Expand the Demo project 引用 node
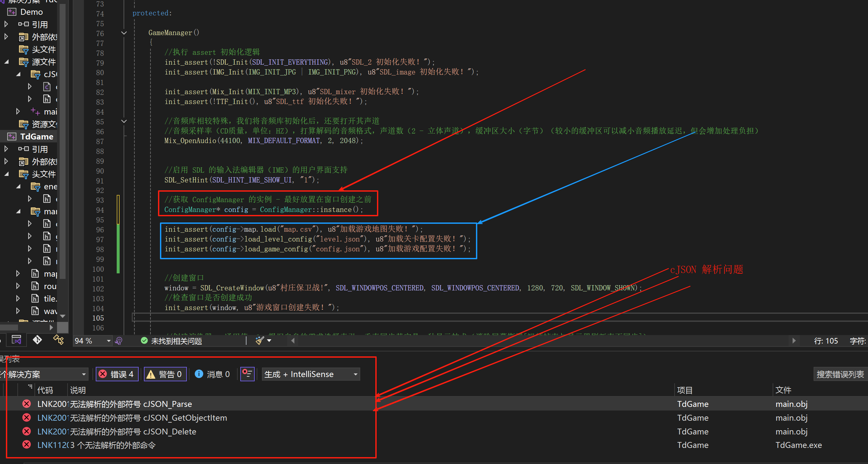The width and height of the screenshot is (868, 464). (x=6, y=24)
